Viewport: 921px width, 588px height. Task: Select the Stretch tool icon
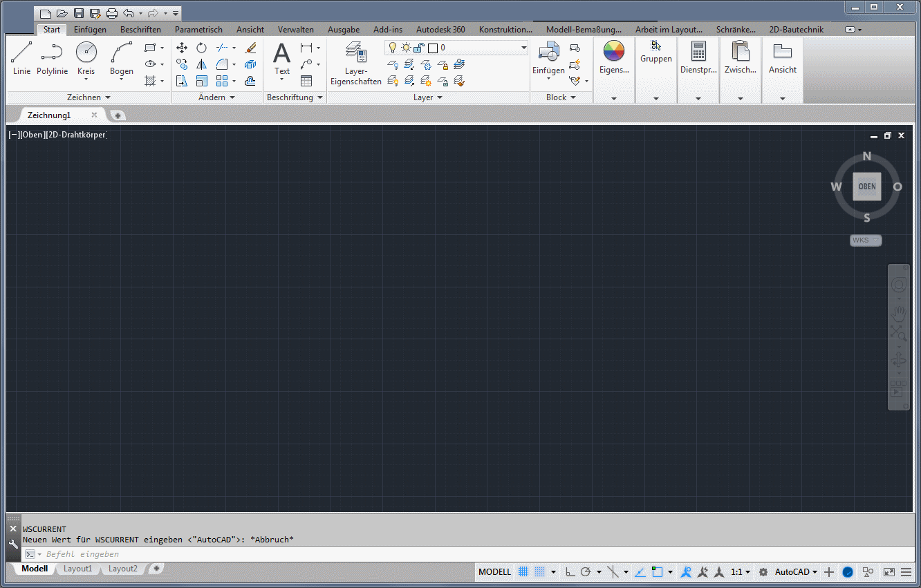182,81
